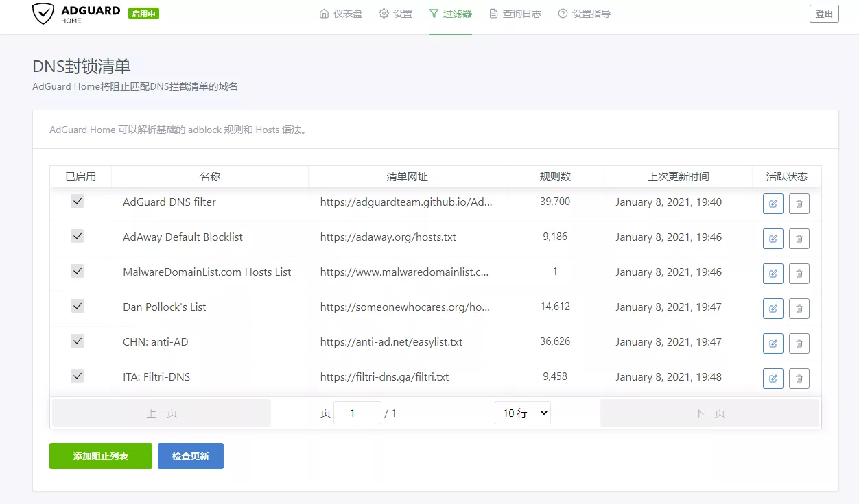This screenshot has width=859, height=504.
Task: Click the AdGuard Home logo
Action: 76,14
